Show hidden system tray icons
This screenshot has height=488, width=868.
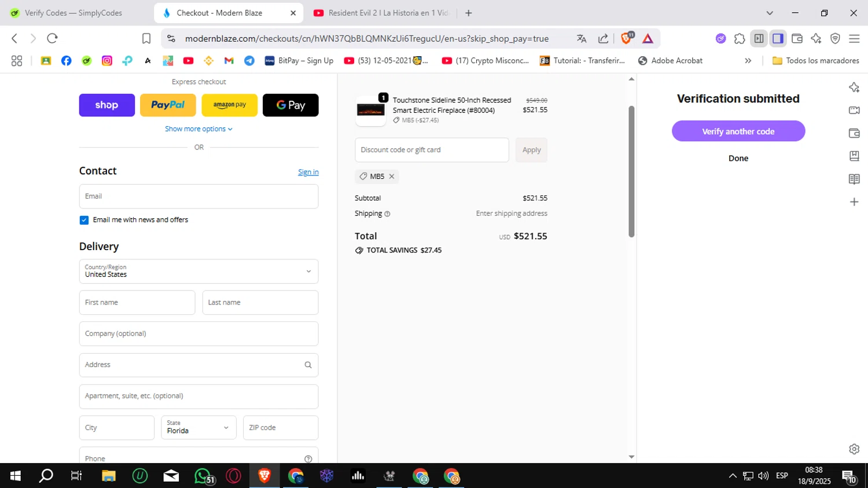pos(733,476)
